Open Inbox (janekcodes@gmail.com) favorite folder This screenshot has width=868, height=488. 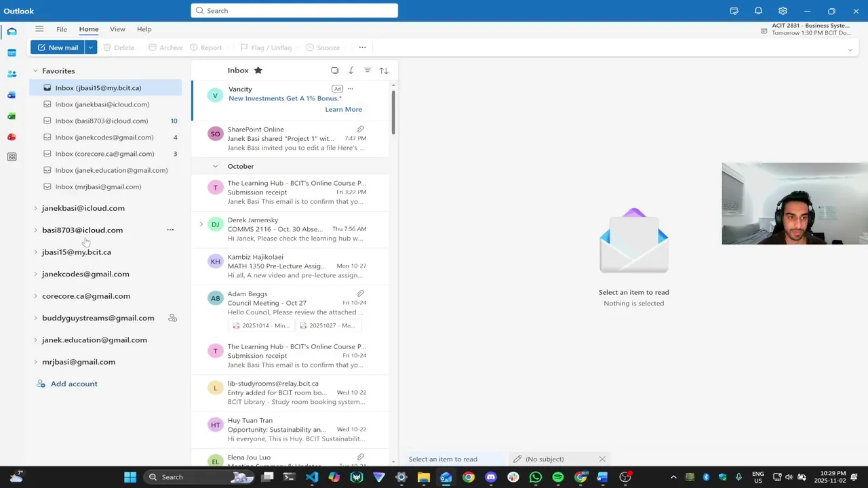pyautogui.click(x=105, y=138)
